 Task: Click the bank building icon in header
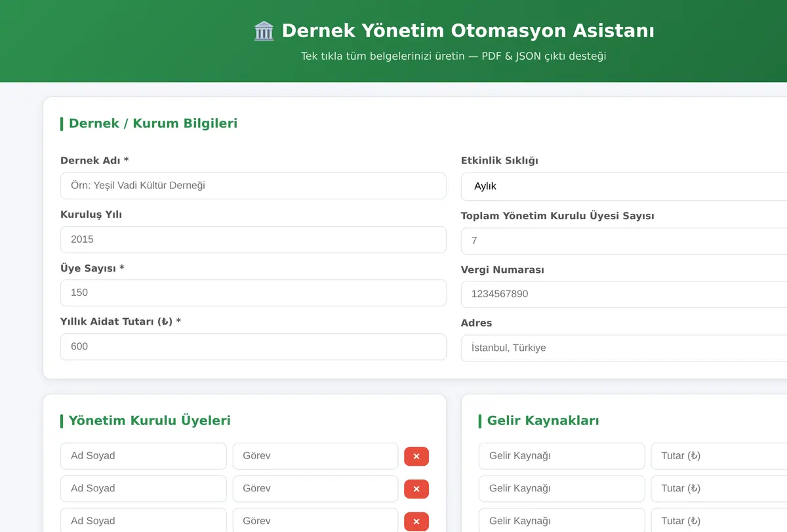click(x=264, y=31)
